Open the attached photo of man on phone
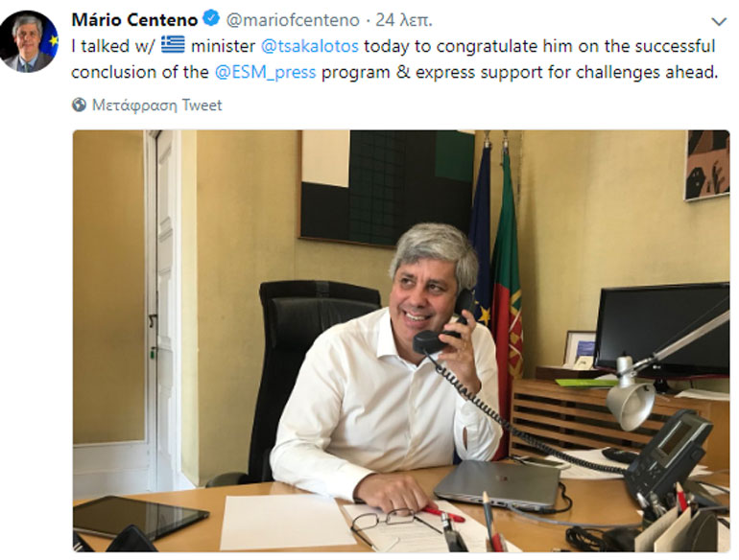This screenshot has height=560, width=739. click(401, 340)
